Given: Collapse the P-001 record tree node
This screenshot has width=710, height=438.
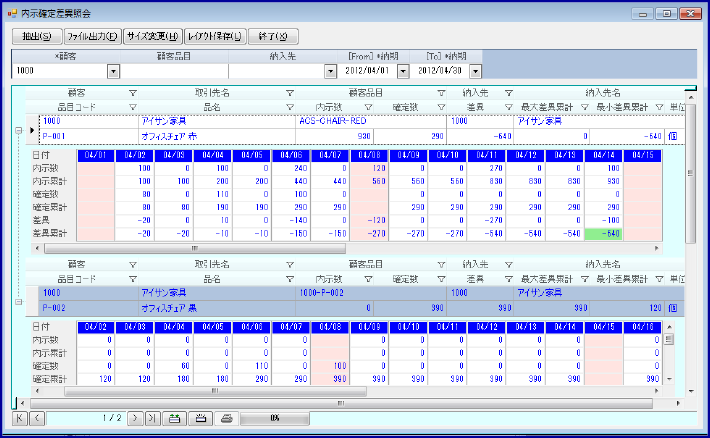Looking at the screenshot, I should (19, 130).
